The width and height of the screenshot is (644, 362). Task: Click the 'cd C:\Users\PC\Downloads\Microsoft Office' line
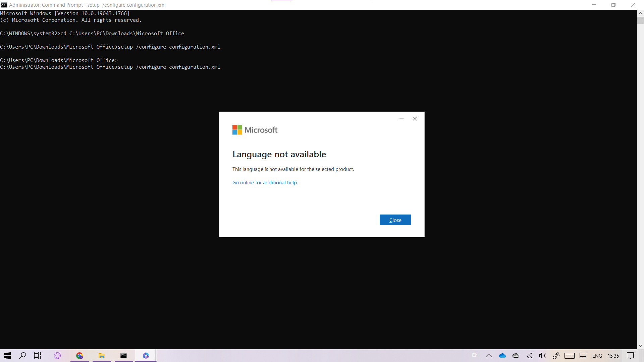pos(92,34)
